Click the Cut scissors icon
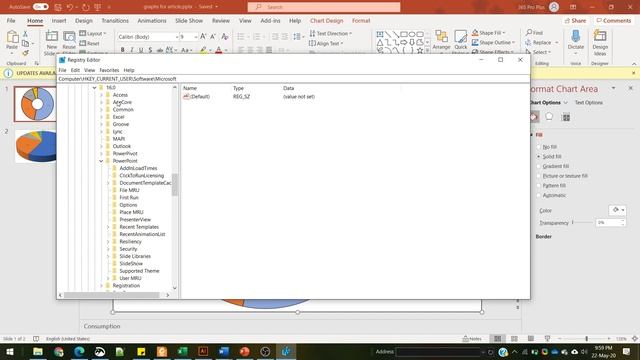Viewport: 640px width, 360px height. 25,34
